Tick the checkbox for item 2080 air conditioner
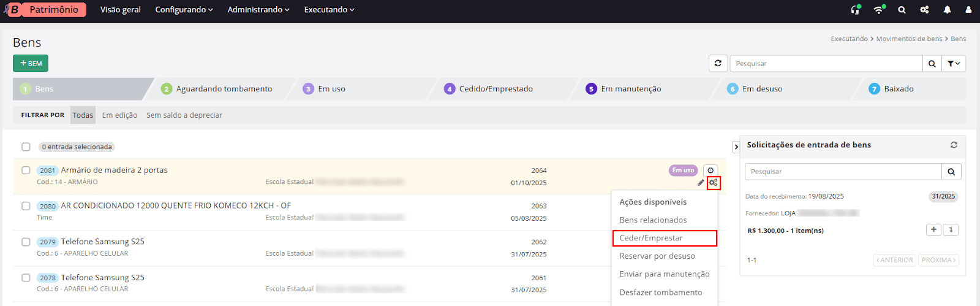Screen dimensions: 980x306 coord(26,206)
